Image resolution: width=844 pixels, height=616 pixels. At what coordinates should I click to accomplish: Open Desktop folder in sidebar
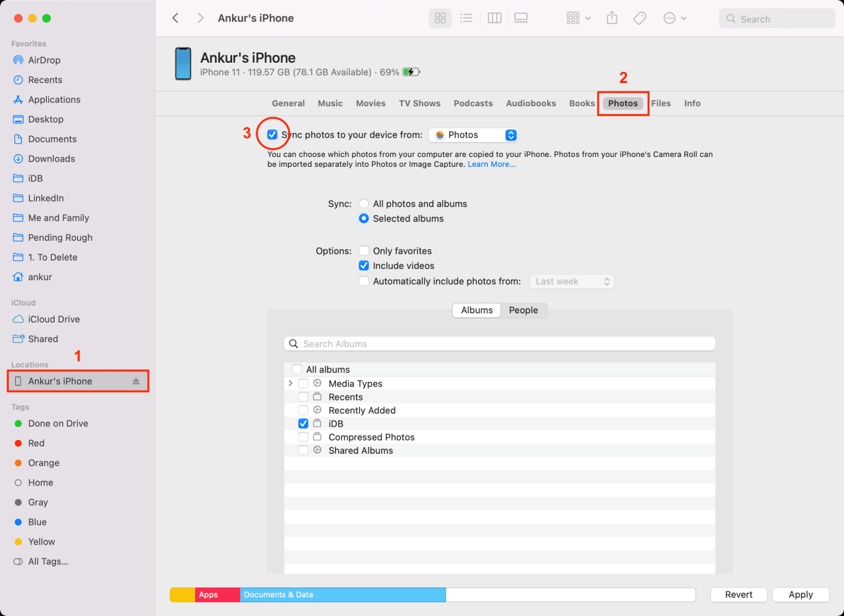(x=45, y=119)
